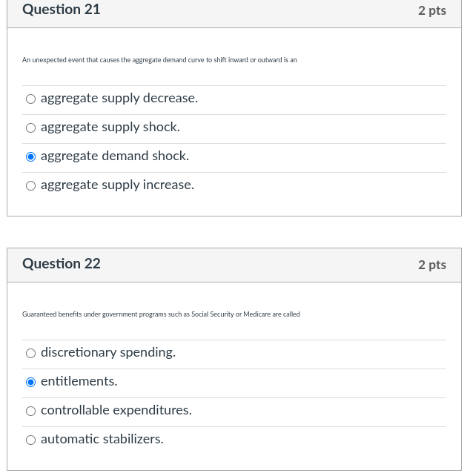Click the 'entitlements.' answer text
The height and width of the screenshot is (476, 470).
point(79,382)
